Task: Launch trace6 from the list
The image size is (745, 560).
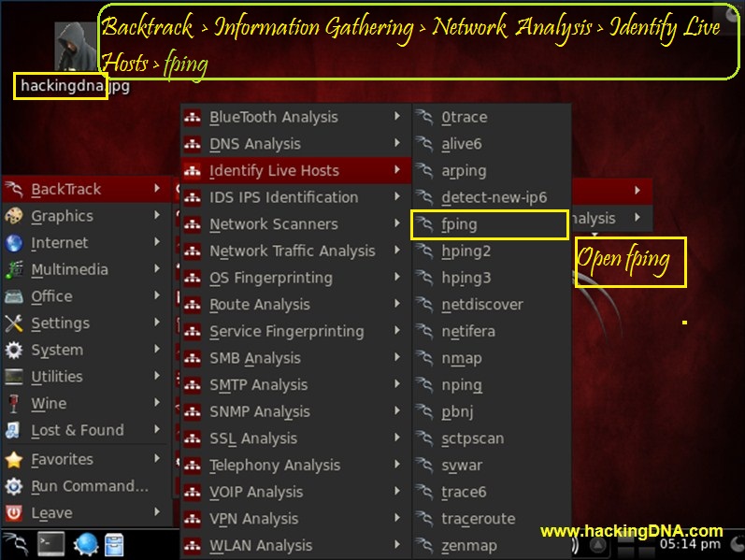Action: (x=492, y=492)
